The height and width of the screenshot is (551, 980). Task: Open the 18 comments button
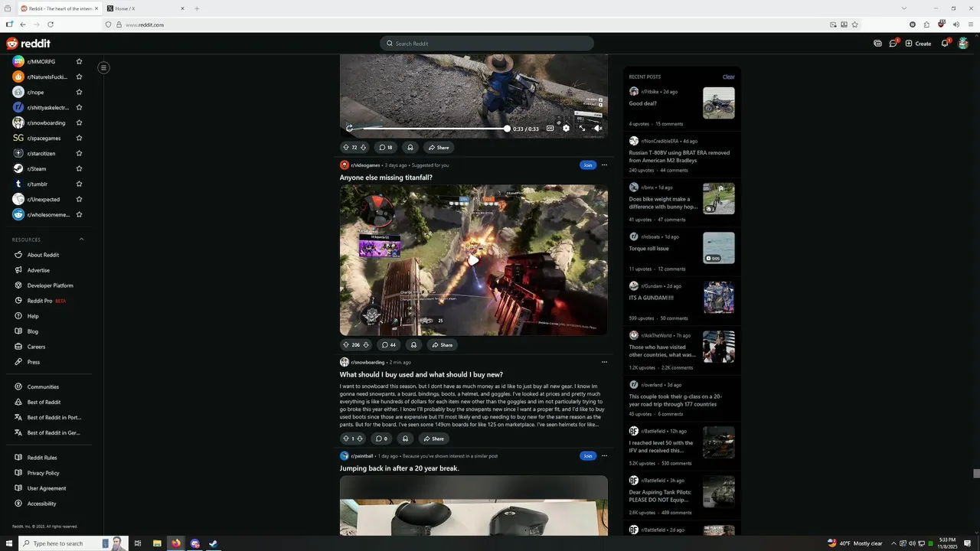click(x=386, y=147)
